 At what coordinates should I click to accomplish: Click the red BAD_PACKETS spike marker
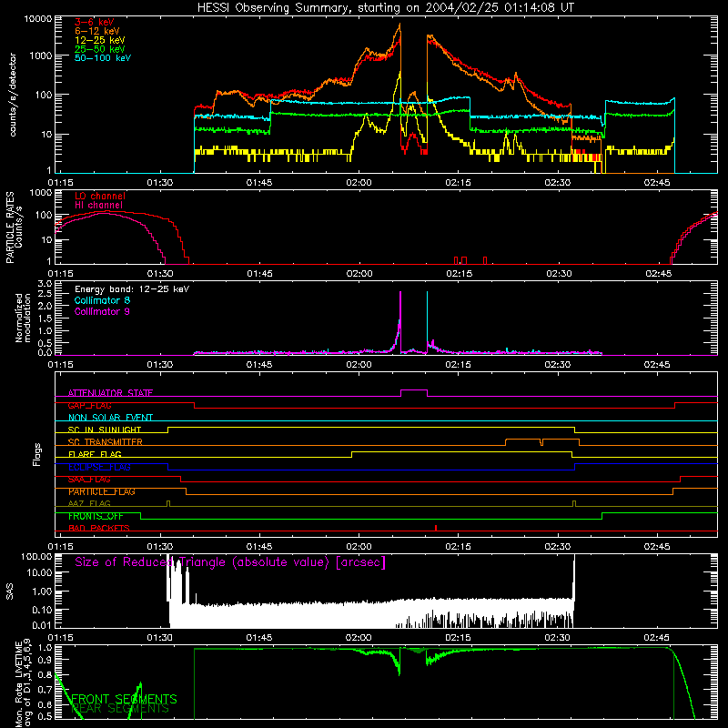point(436,528)
